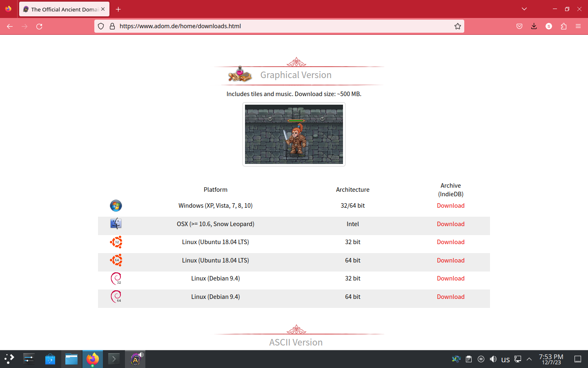
Task: Open the network connections tray icon
Action: click(518, 359)
